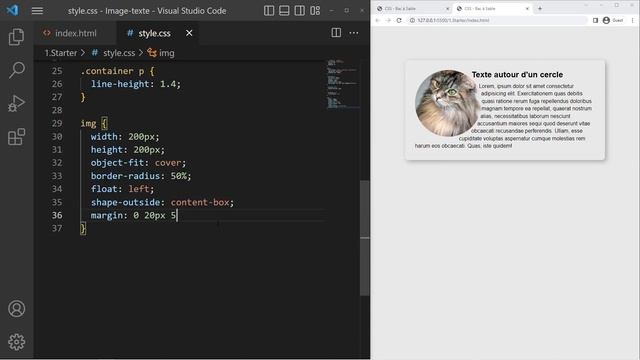Click the 'shape-outside' property text
Viewport: 640px width, 360px height.
(125, 202)
